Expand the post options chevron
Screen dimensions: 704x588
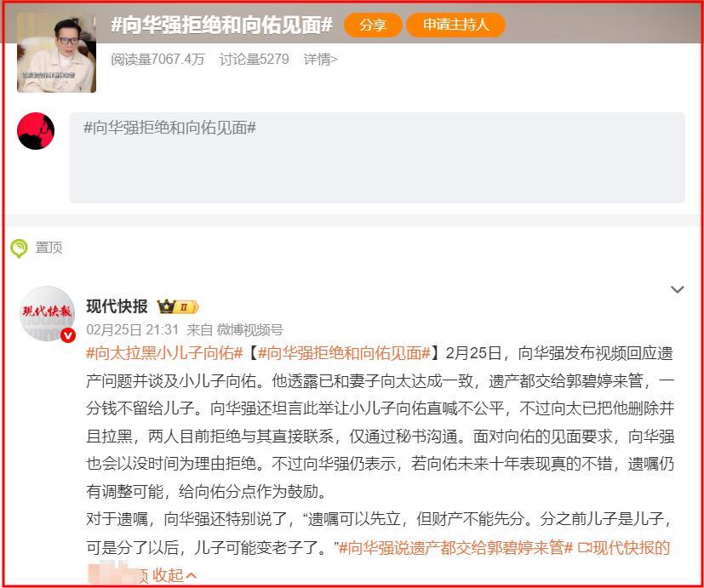tap(677, 289)
